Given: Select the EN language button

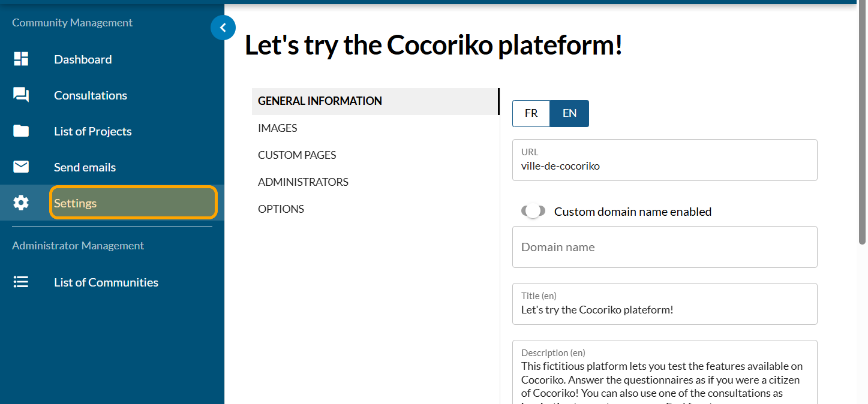Looking at the screenshot, I should pos(569,113).
